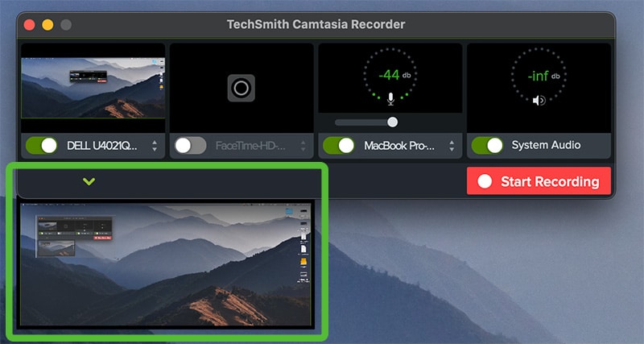Image resolution: width=644 pixels, height=344 pixels.
Task: Click the speaker icon in the system audio meter
Action: (x=539, y=100)
